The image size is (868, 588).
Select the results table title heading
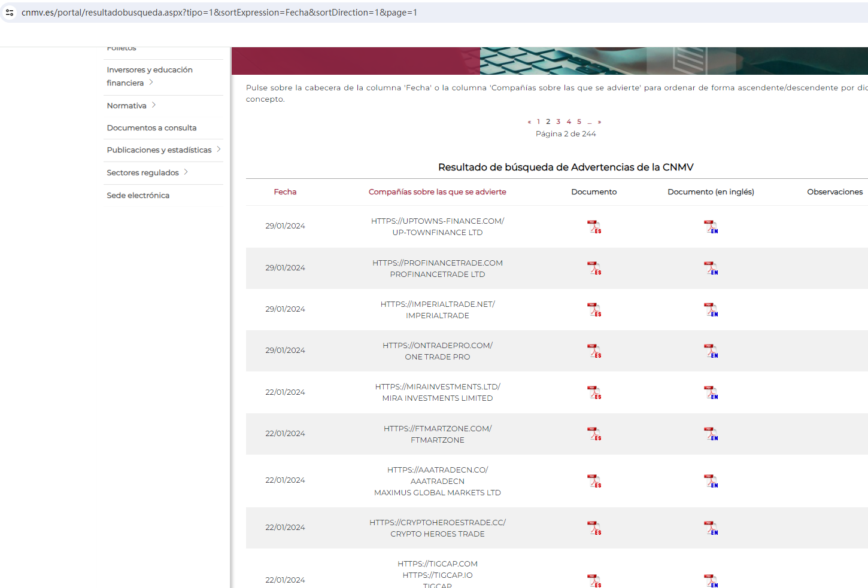click(566, 167)
